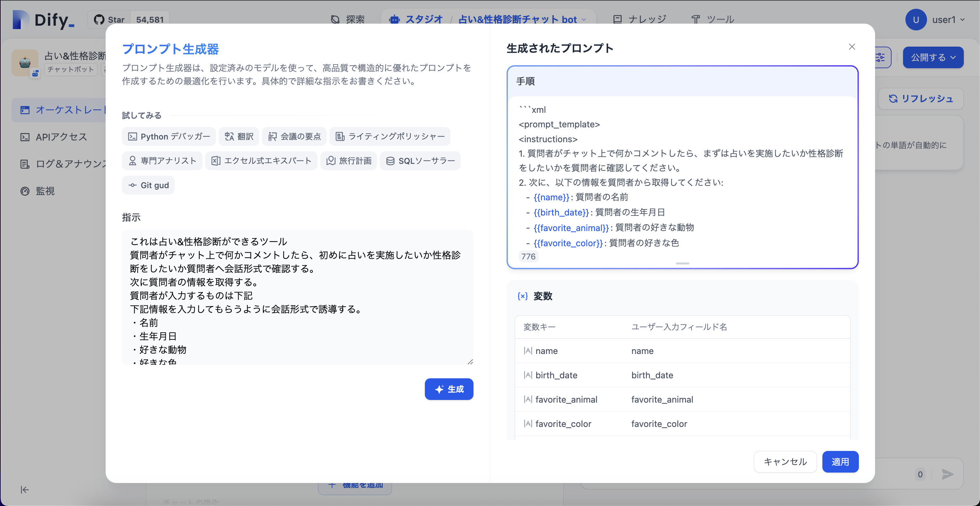Open ログ＆アナウンス panel icon
Image resolution: width=980 pixels, height=506 pixels.
tap(25, 164)
